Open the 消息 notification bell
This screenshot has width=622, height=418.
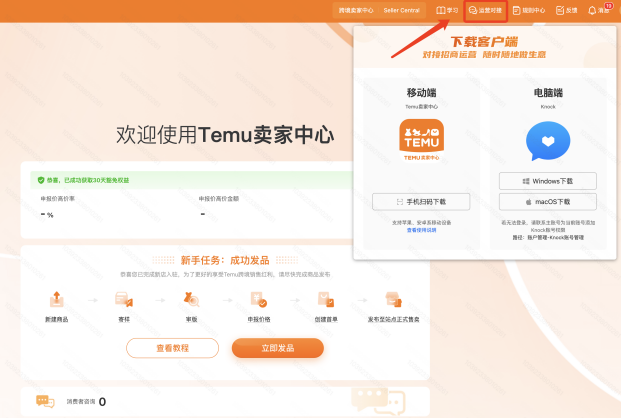click(x=592, y=11)
